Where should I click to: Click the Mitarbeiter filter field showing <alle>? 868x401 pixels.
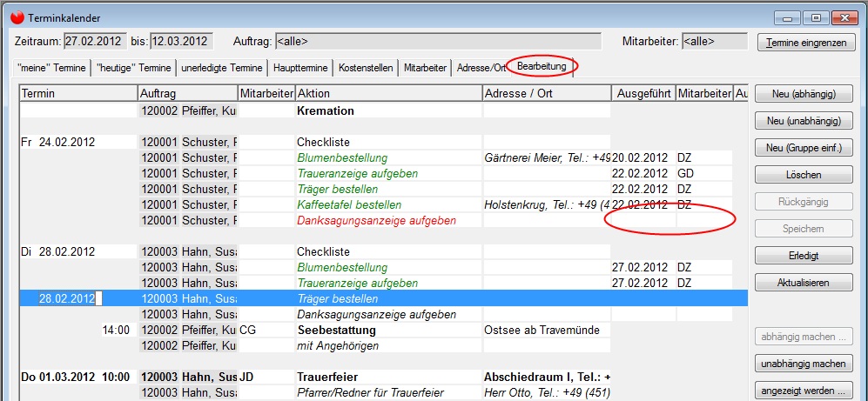coord(715,42)
